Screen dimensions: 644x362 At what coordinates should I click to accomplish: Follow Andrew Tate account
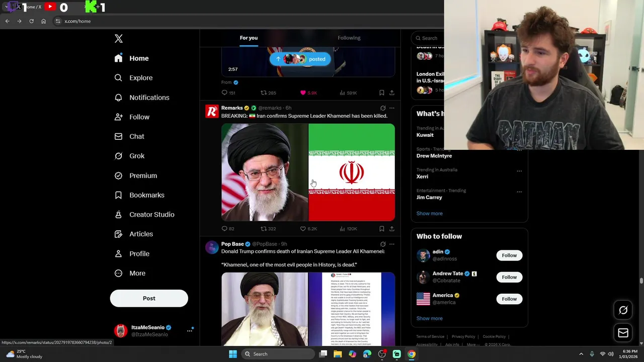point(509,277)
